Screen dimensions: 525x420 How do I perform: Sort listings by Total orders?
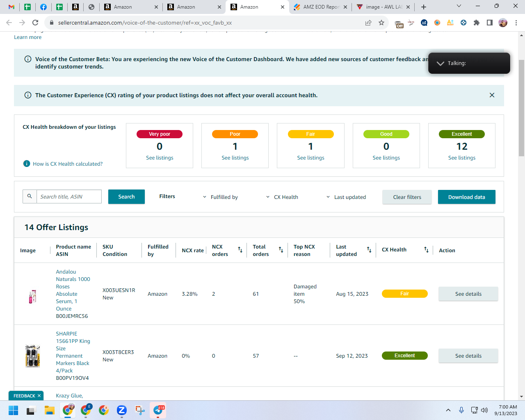[x=281, y=250]
